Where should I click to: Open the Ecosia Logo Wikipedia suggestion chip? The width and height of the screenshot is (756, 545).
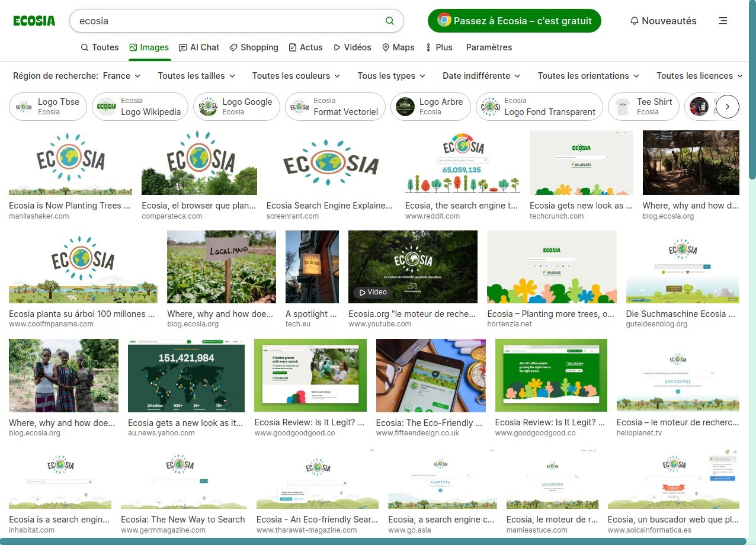coord(140,107)
